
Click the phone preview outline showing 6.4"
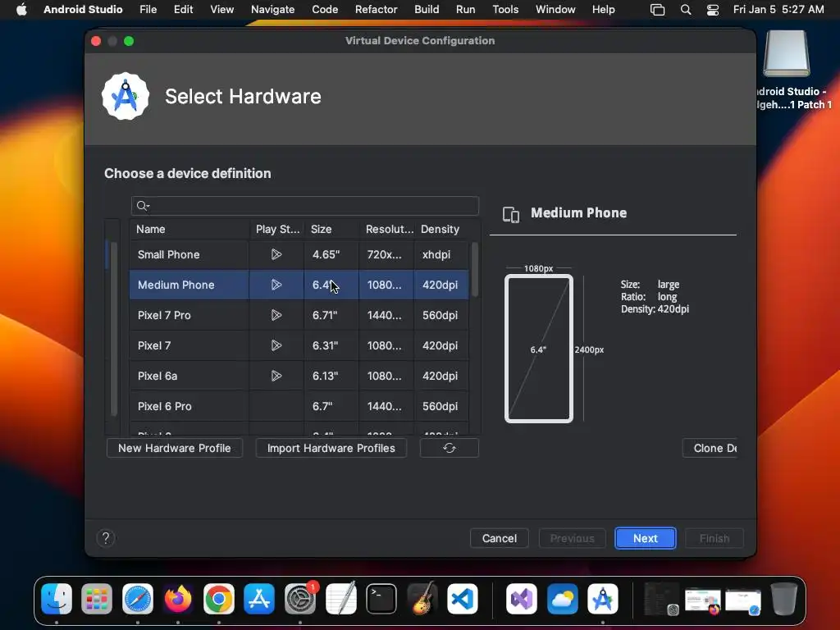click(538, 349)
